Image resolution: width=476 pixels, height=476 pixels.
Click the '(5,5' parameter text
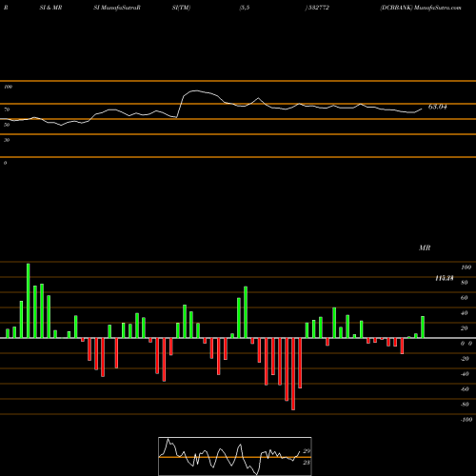[x=245, y=8]
